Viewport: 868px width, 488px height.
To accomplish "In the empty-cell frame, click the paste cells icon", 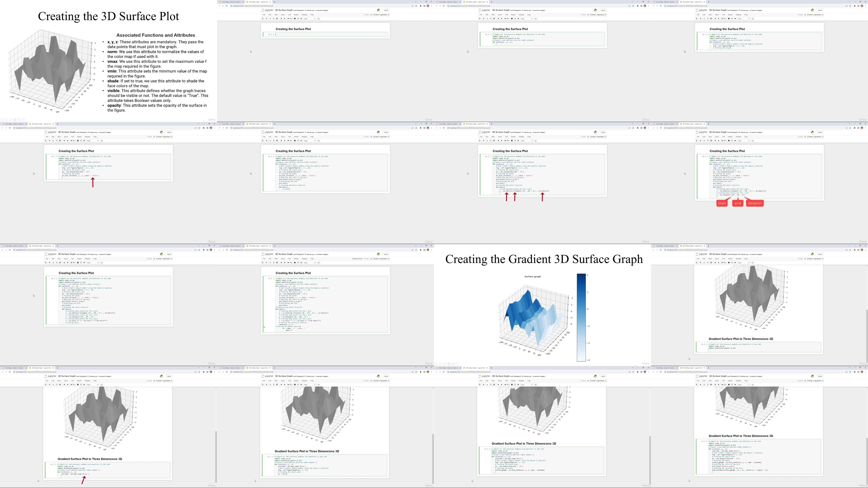I will (277, 18).
